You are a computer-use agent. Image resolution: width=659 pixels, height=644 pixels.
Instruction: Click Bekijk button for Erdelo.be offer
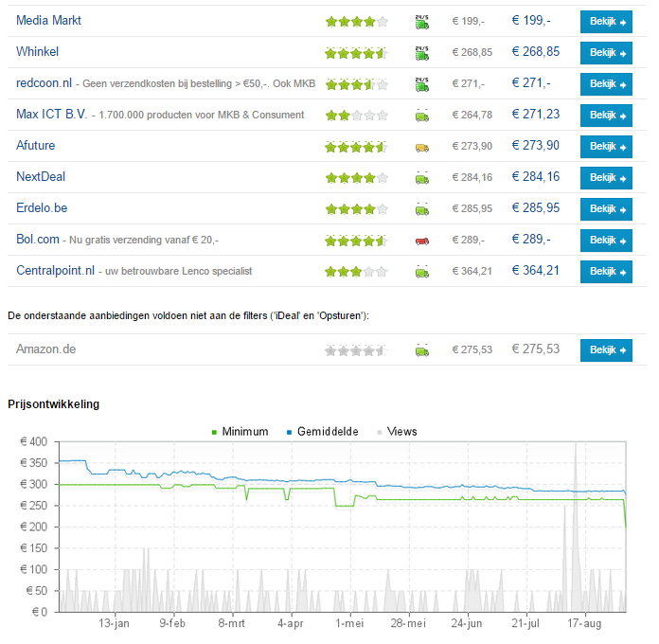606,209
